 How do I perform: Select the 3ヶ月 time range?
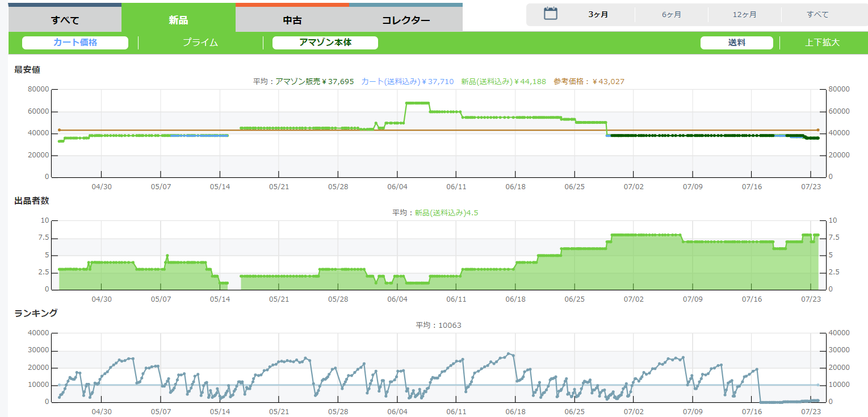tap(598, 15)
